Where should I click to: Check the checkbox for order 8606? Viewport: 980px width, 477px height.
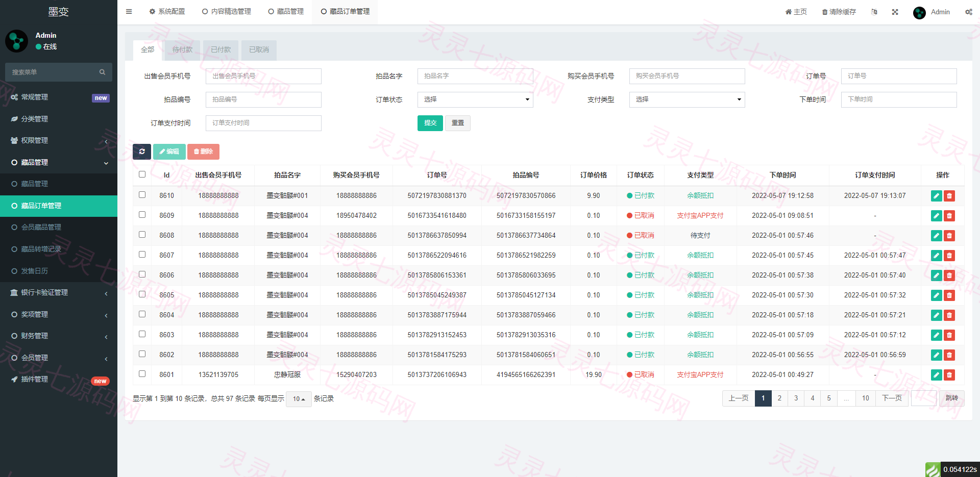click(x=142, y=274)
